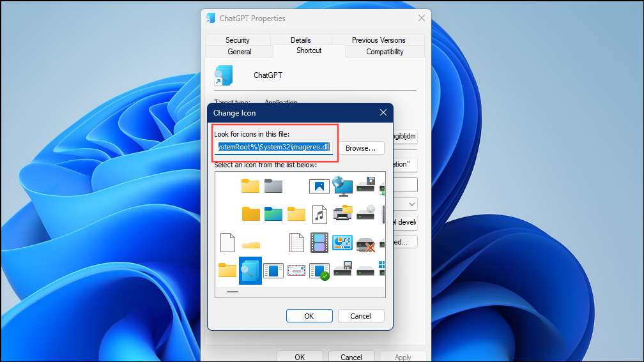Open the Security tab

[x=238, y=40]
